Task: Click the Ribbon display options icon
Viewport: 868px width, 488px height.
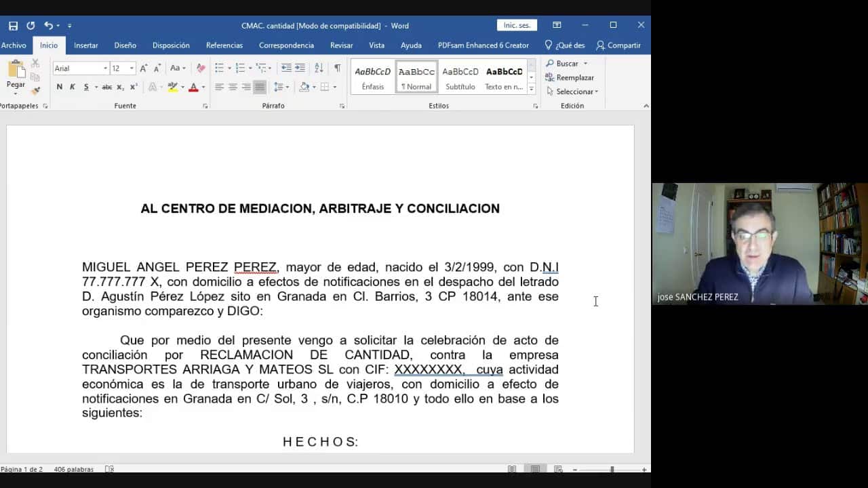Action: click(x=557, y=25)
